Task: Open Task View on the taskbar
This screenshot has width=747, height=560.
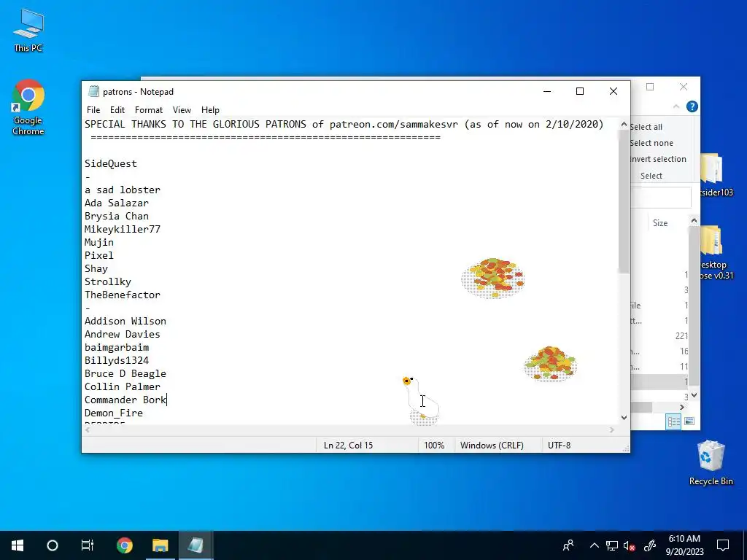Action: pyautogui.click(x=88, y=545)
